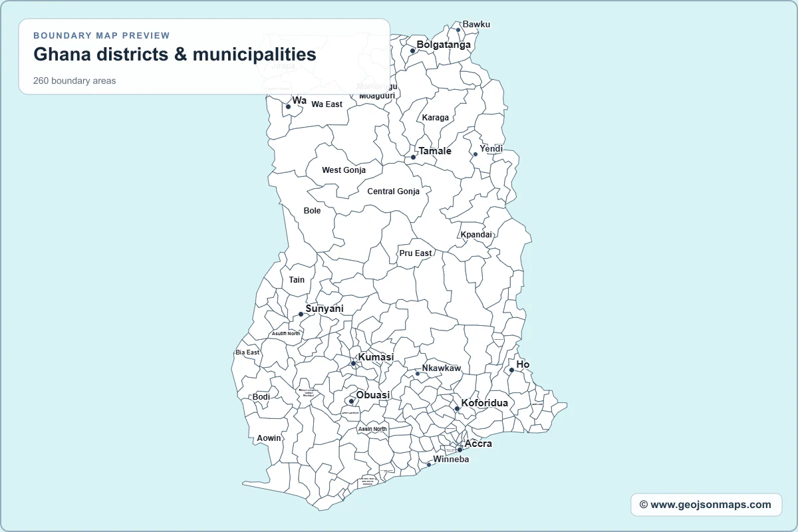Click the Wa city marker dot
798x532 pixels.
click(x=288, y=106)
